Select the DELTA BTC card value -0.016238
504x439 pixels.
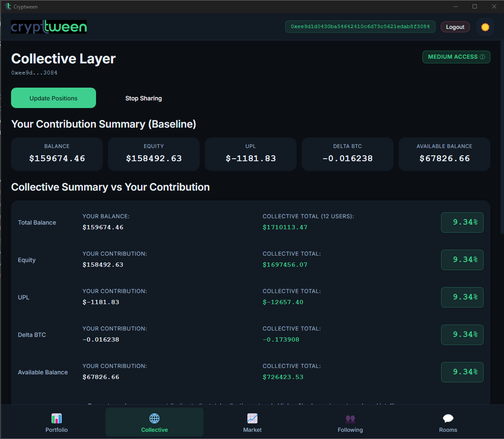[348, 158]
